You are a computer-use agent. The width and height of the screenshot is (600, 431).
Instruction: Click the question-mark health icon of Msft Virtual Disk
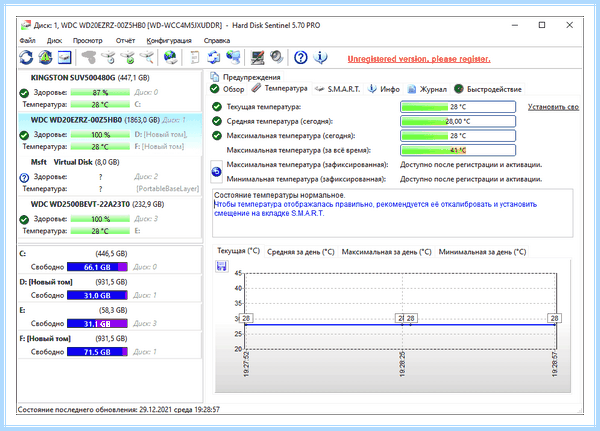coord(24,177)
